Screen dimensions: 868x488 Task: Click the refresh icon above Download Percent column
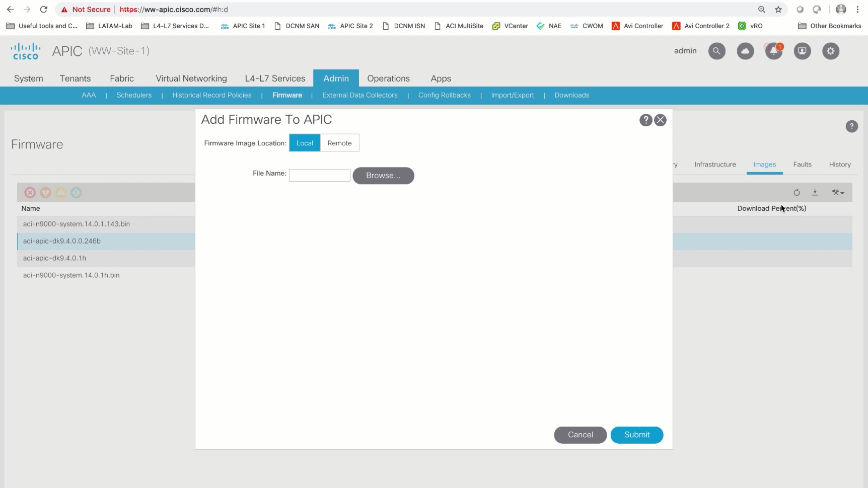[x=797, y=193]
